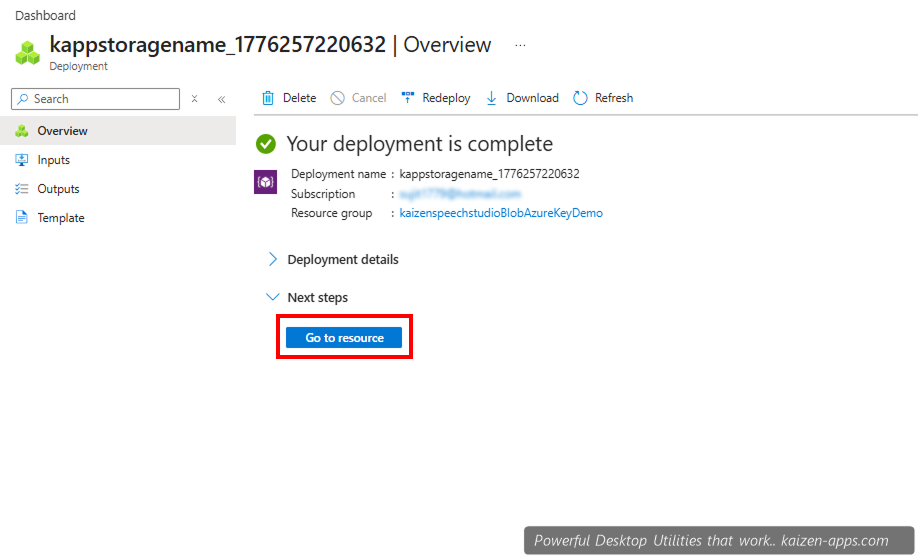Click the purple resource cube icon
Viewport: 918px width, 559px height.
point(265,182)
